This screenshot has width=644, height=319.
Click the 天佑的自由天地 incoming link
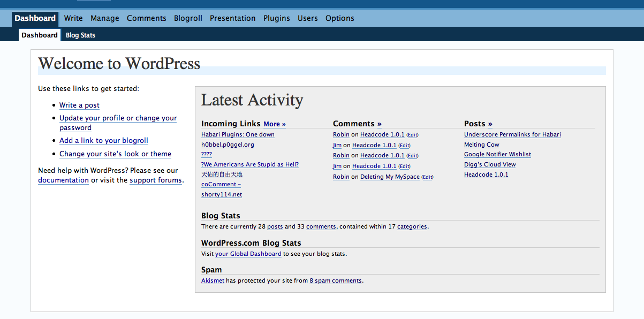(x=222, y=174)
